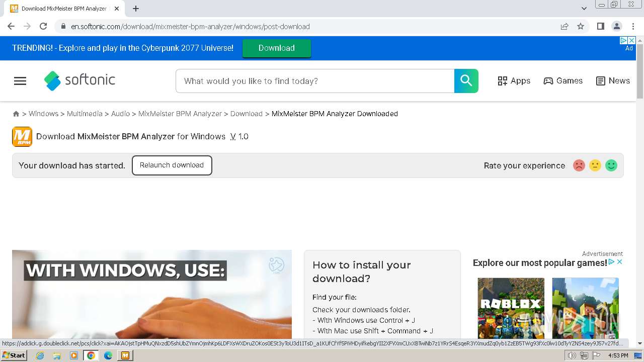Screen dimensions: 644x362
Task: Click Relaunch download button
Action: click(x=172, y=165)
